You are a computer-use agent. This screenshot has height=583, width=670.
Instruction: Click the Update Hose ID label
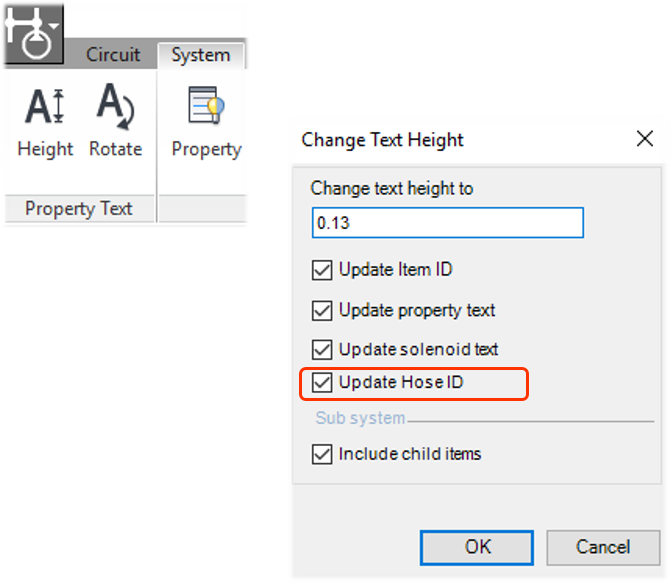pyautogui.click(x=401, y=382)
